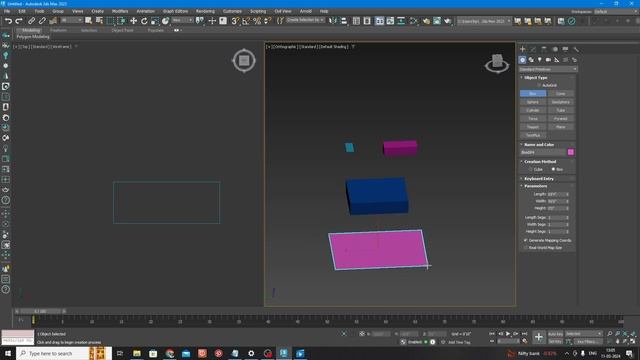The height and width of the screenshot is (360, 640).
Task: Open the Customize menu
Action: [232, 11]
